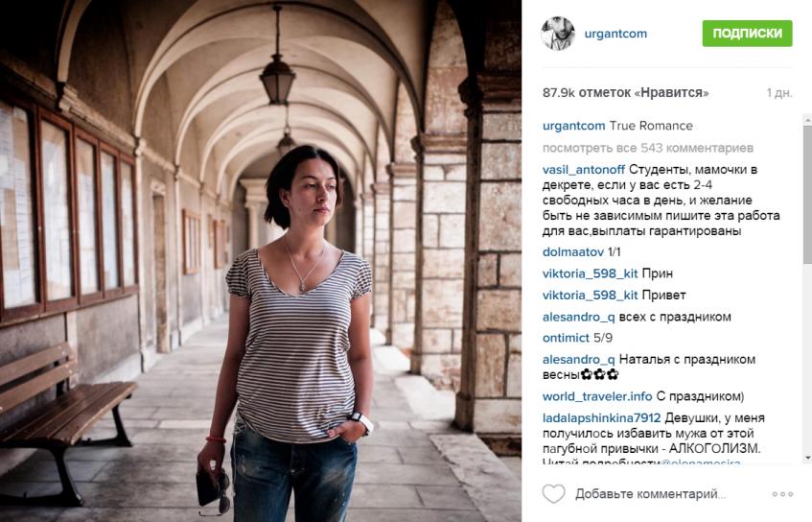This screenshot has width=812, height=522.
Task: Open world_traveler.info commenter profile
Action: [597, 396]
